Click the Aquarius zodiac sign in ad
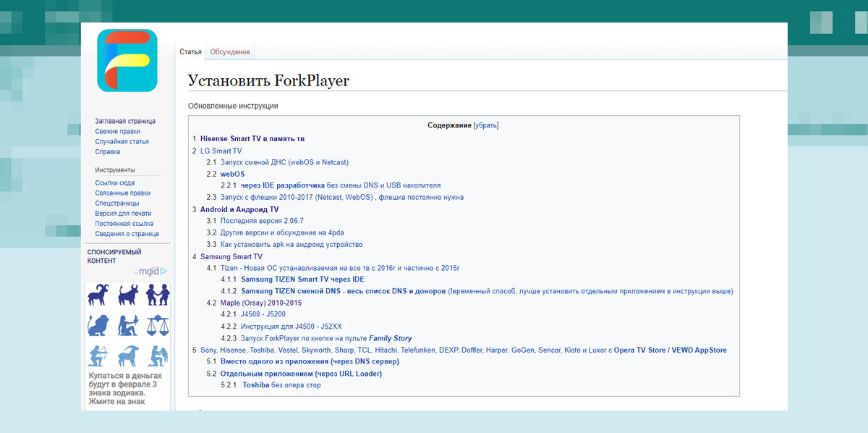 tap(157, 356)
